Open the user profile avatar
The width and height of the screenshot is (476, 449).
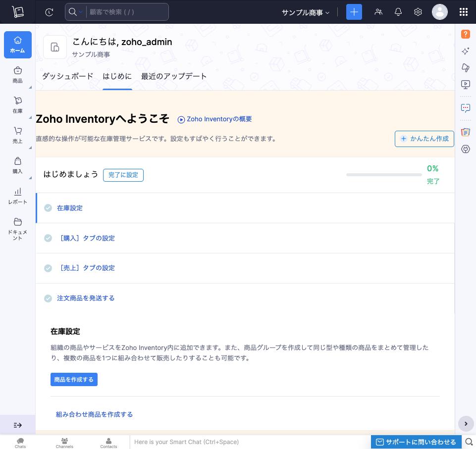439,12
